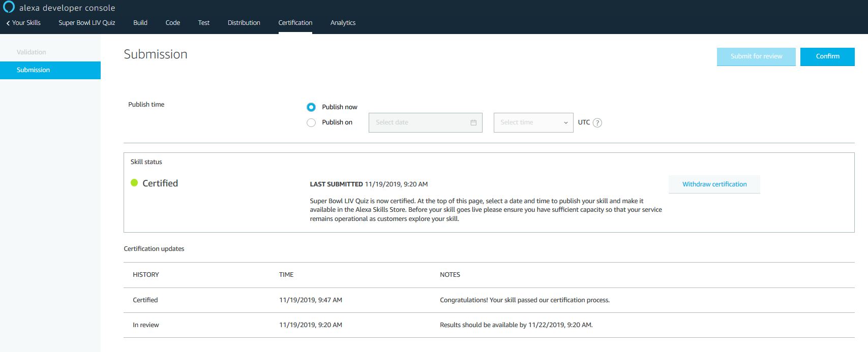Go to the Test tab
This screenshot has height=352, width=868.
pyautogui.click(x=204, y=23)
